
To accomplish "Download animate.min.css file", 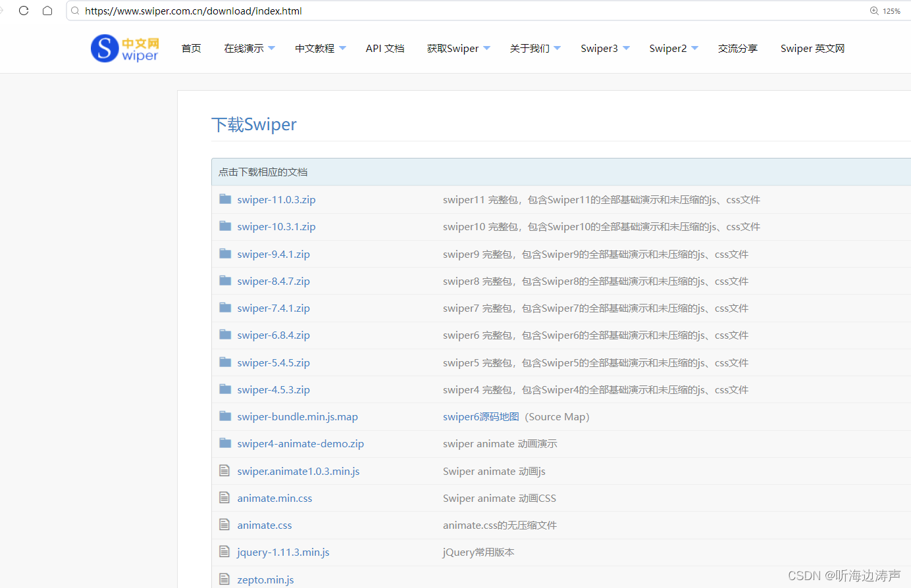I will point(274,498).
